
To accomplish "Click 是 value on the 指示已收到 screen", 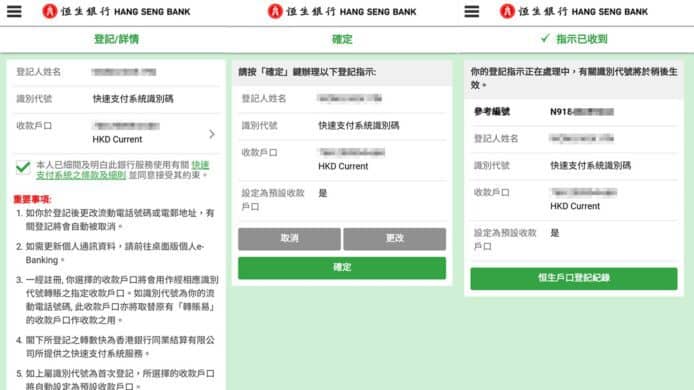I will (555, 233).
